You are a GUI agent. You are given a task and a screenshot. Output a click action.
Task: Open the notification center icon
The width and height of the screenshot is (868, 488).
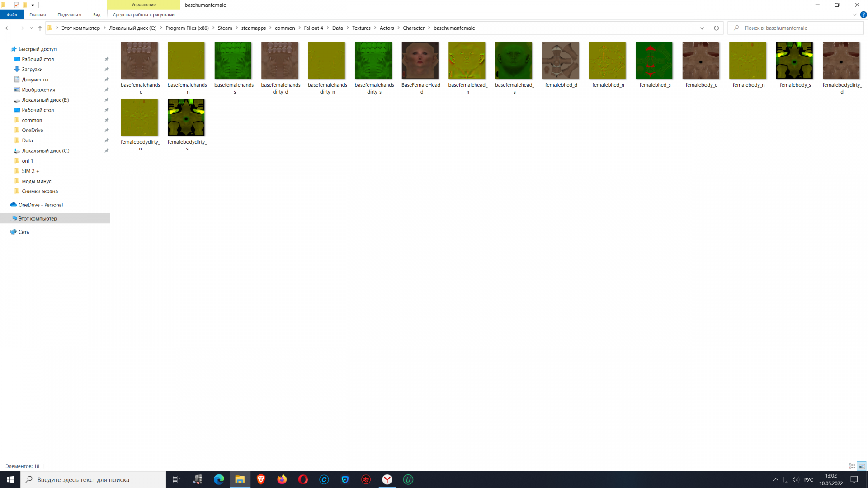tap(854, 479)
